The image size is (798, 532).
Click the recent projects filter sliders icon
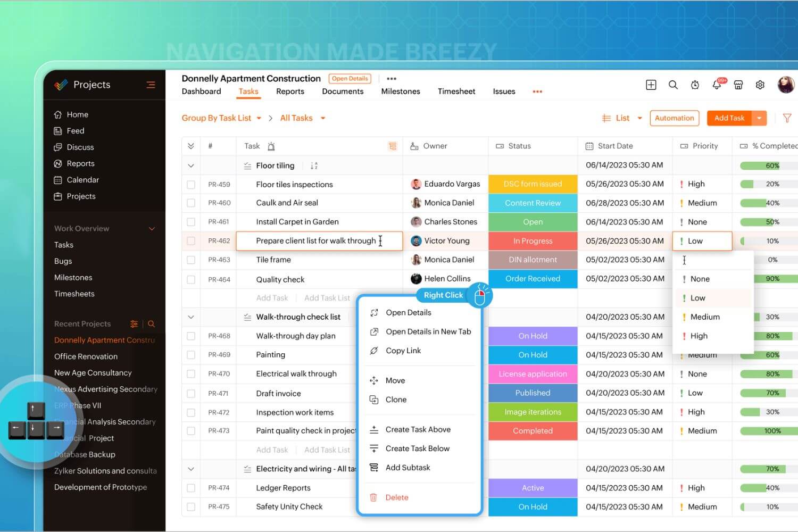pos(134,323)
